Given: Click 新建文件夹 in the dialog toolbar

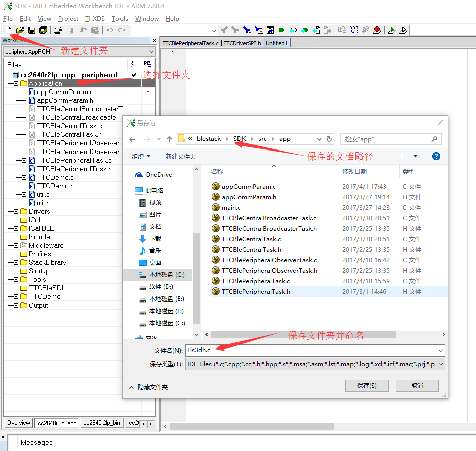Looking at the screenshot, I should coord(181,156).
